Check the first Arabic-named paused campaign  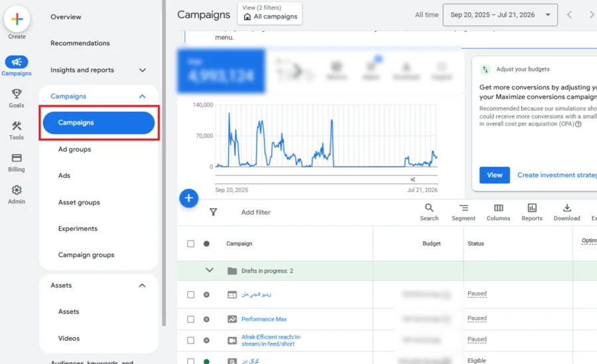[x=191, y=294]
